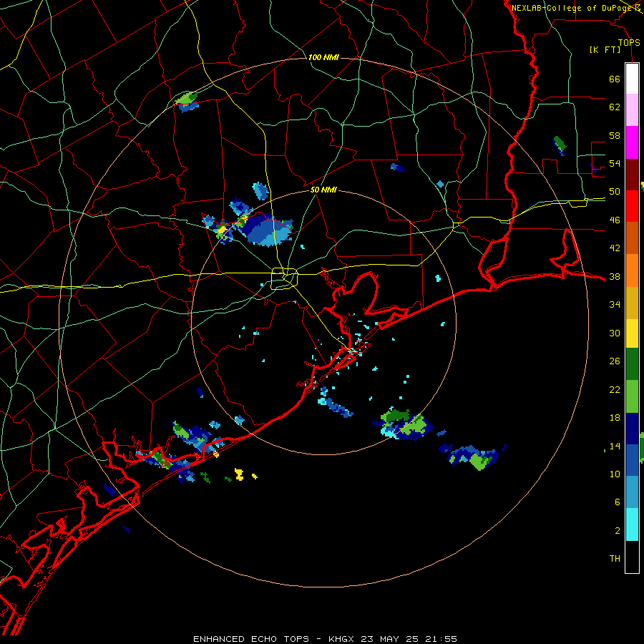Click the NEXLAB-College of DuPage label

(572, 8)
